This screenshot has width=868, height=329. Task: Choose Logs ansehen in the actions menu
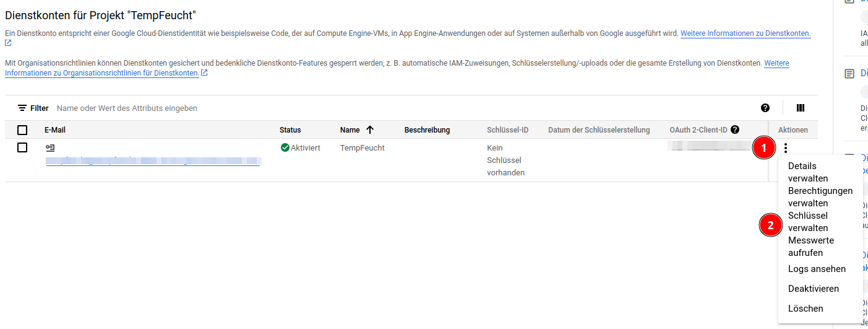(x=817, y=269)
